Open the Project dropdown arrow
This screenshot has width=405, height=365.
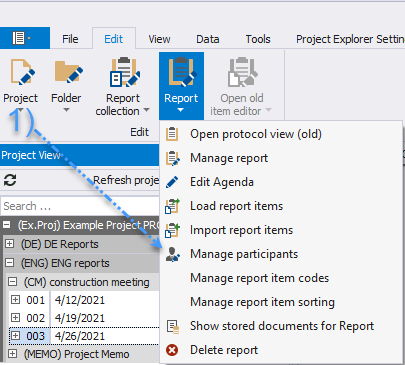[20, 110]
